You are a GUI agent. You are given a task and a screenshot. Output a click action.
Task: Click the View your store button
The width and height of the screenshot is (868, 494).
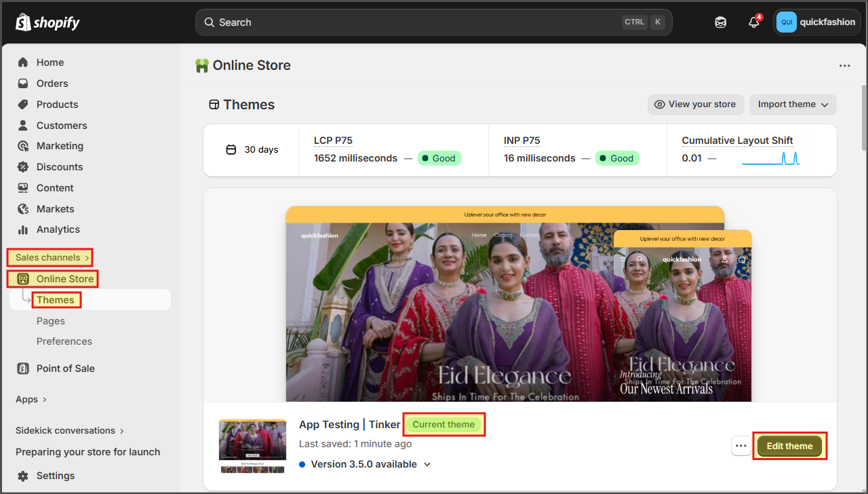[696, 104]
